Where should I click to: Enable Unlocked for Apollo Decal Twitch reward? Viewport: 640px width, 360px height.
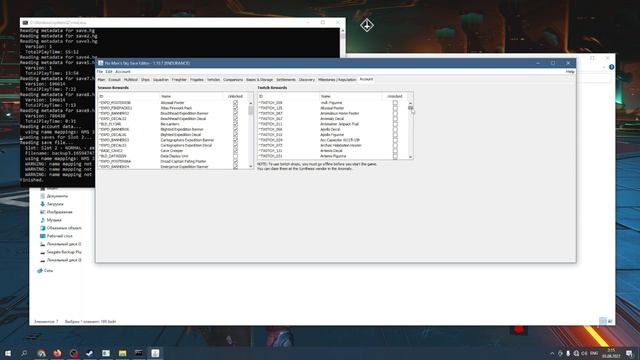pyautogui.click(x=395, y=129)
